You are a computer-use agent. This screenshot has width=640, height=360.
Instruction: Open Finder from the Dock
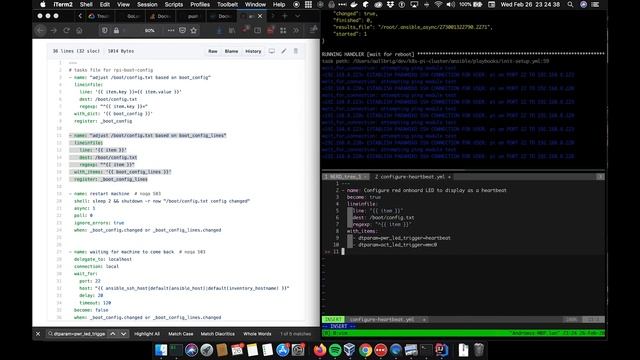(x=161, y=350)
